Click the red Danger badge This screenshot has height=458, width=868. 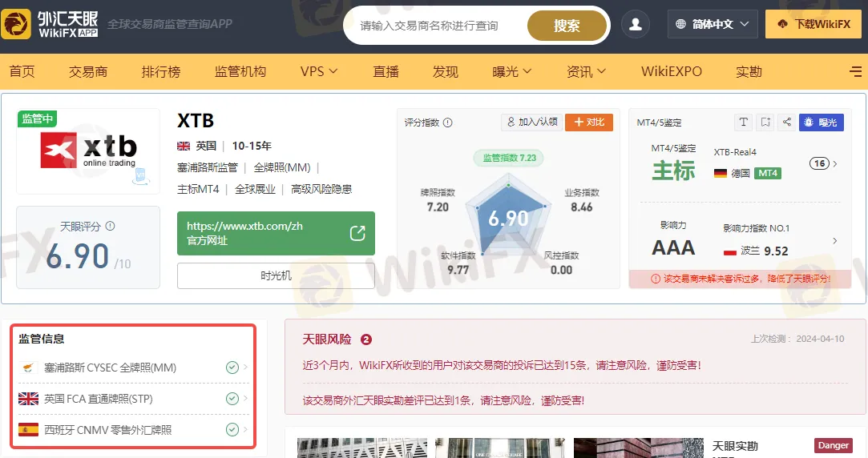pos(833,445)
